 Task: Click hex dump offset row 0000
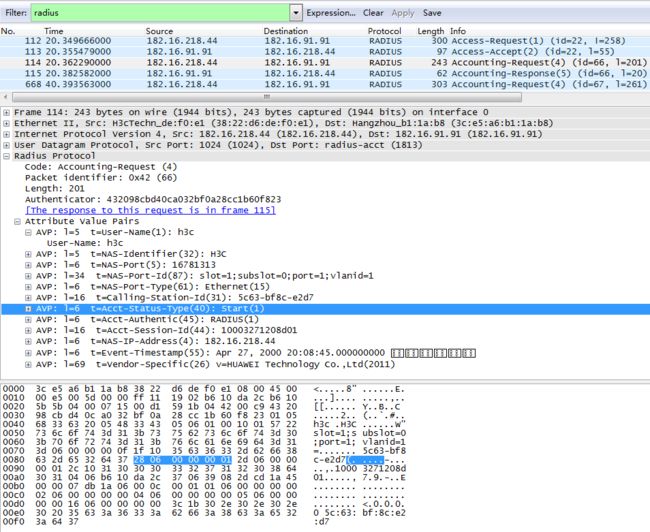[13, 389]
